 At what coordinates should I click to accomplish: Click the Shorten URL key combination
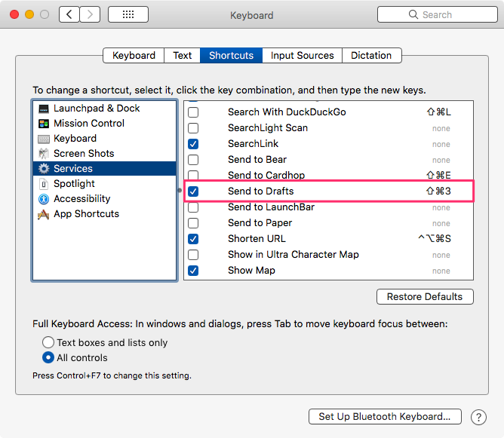coord(435,239)
